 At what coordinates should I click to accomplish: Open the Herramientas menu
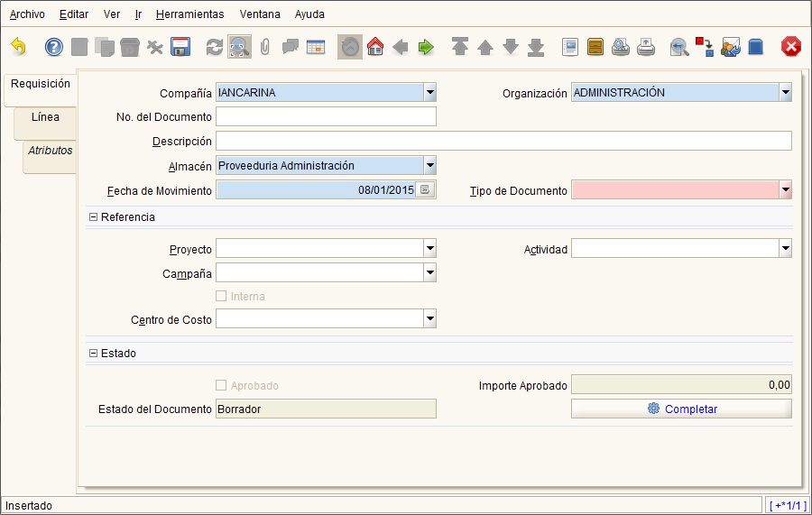click(x=190, y=14)
